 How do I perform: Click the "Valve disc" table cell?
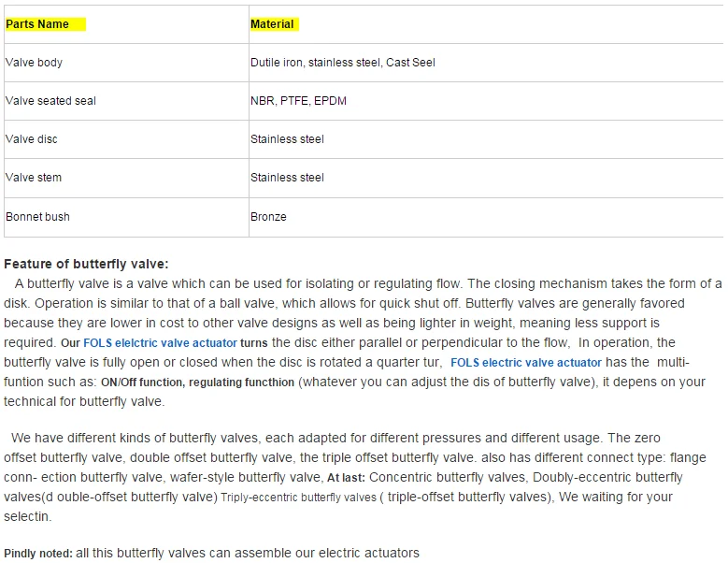point(32,139)
